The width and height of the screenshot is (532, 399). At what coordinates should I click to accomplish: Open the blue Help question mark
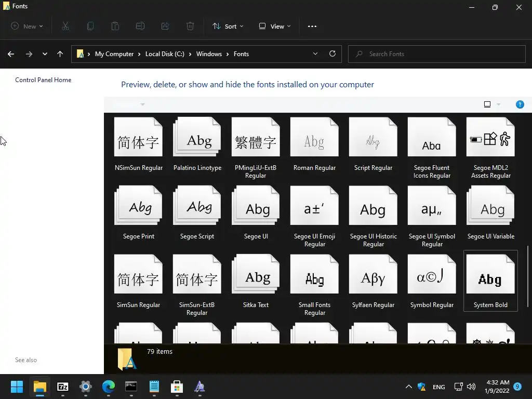(x=520, y=104)
